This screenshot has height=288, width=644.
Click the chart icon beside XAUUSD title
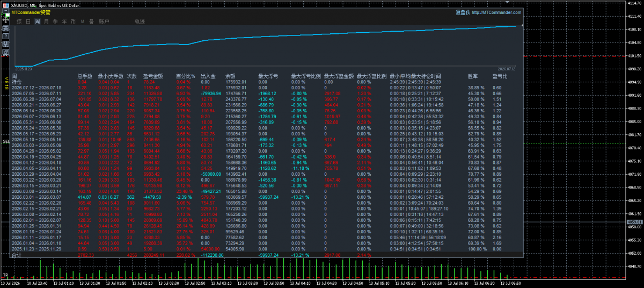6,5
